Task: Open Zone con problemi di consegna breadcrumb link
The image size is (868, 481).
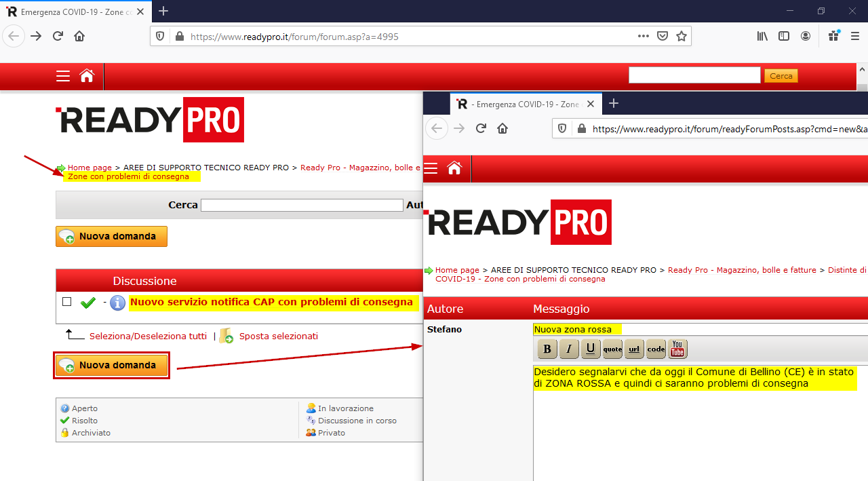Action: pos(128,176)
